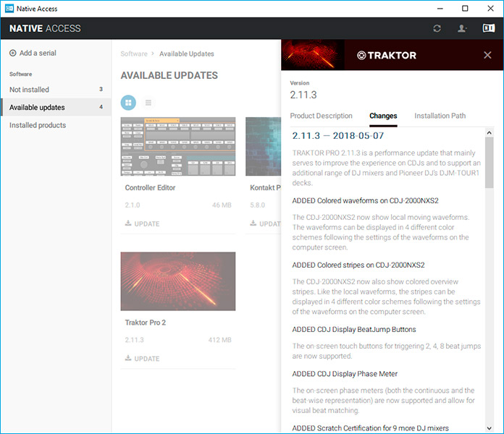Image resolution: width=504 pixels, height=434 pixels.
Task: Select Not installed in sidebar
Action: point(56,90)
